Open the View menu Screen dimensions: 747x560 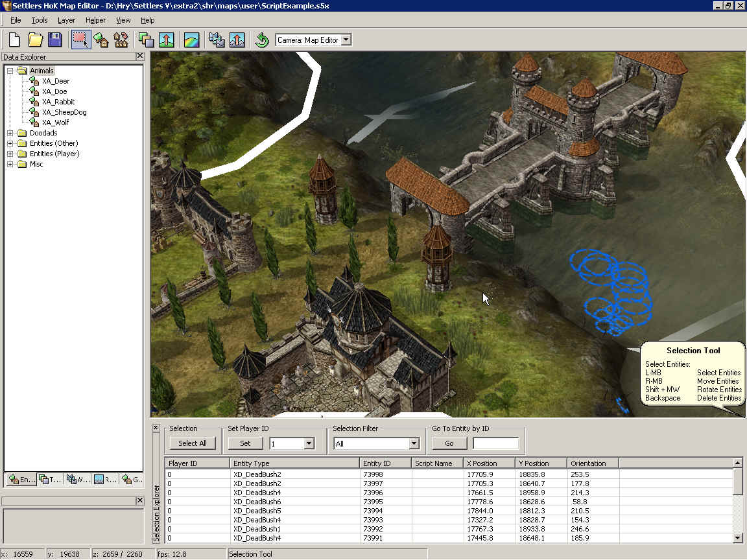[x=123, y=20]
